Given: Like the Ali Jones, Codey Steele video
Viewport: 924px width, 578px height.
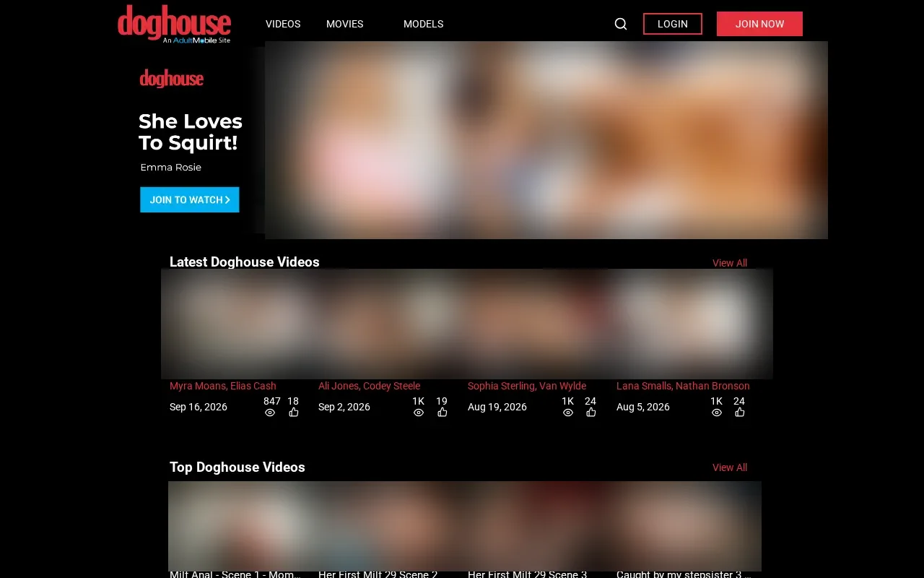Looking at the screenshot, I should (x=443, y=413).
